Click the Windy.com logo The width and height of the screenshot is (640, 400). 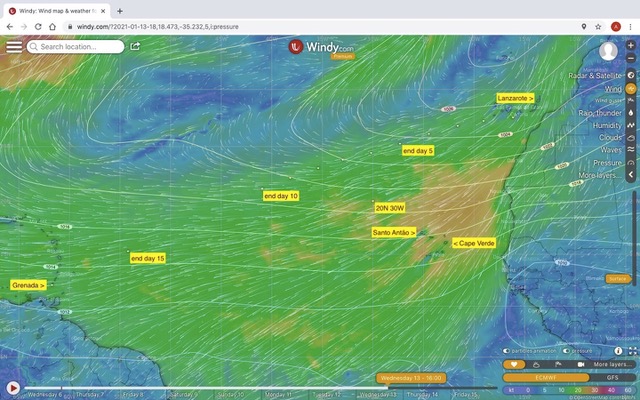point(321,46)
